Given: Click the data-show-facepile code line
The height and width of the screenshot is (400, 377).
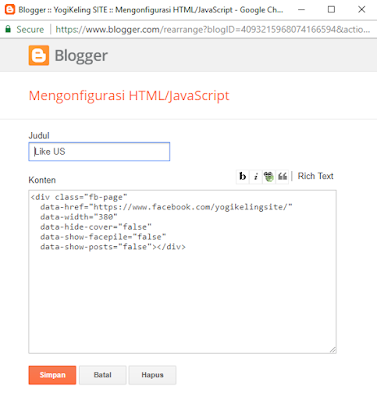Looking at the screenshot, I should [103, 237].
